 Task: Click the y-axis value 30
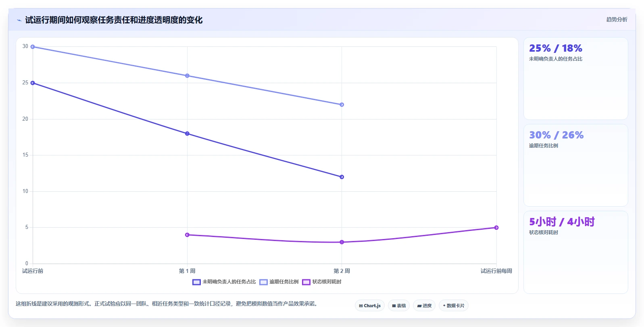pos(25,46)
